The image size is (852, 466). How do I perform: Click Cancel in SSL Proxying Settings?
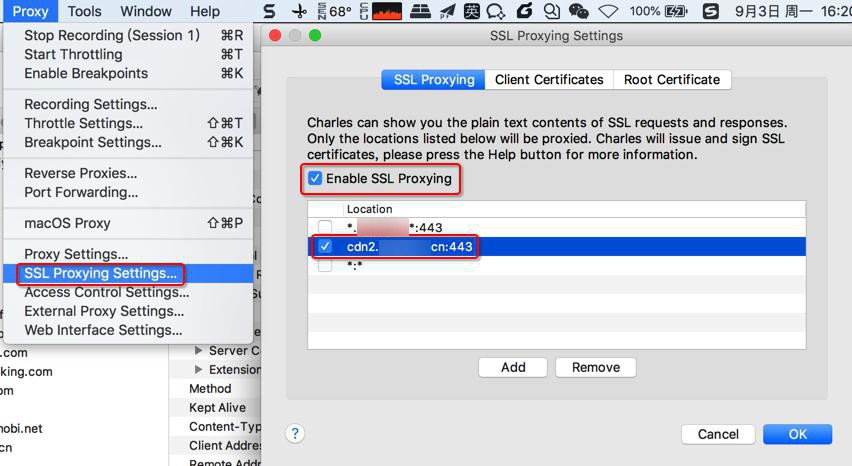pyautogui.click(x=718, y=434)
